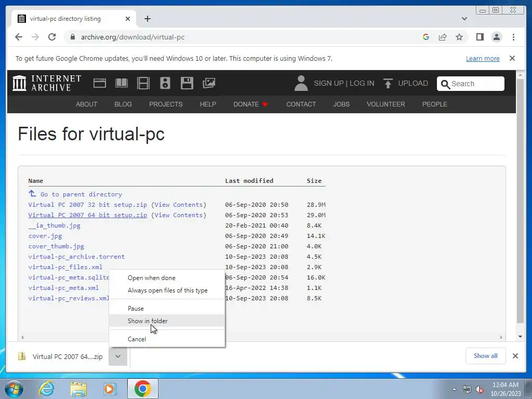The width and height of the screenshot is (532, 399).
Task: Open the CONTACT menu item
Action: point(301,104)
